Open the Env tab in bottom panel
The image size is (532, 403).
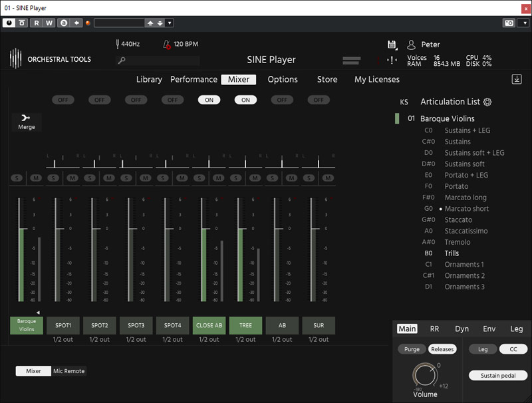click(489, 329)
